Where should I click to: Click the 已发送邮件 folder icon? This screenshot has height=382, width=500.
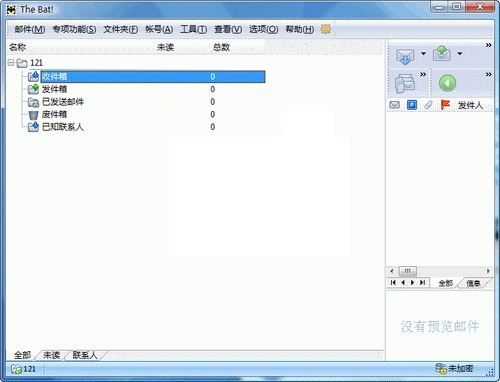tap(33, 102)
